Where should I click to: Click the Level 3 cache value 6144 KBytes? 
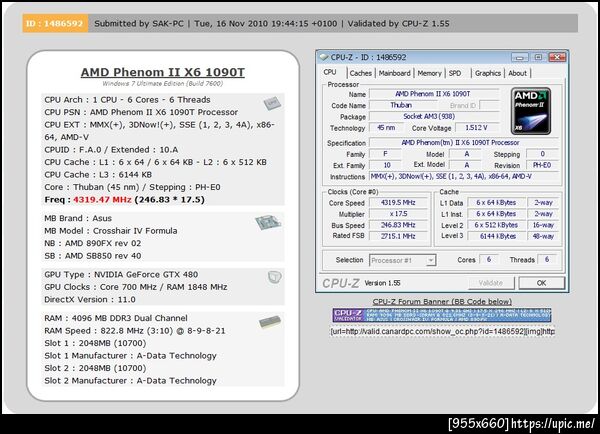click(497, 236)
